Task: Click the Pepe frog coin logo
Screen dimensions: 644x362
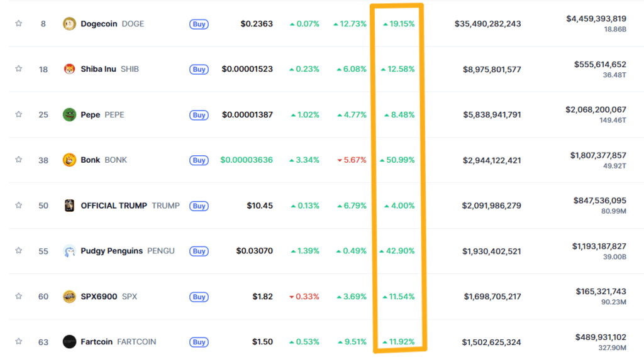Action: coord(69,114)
